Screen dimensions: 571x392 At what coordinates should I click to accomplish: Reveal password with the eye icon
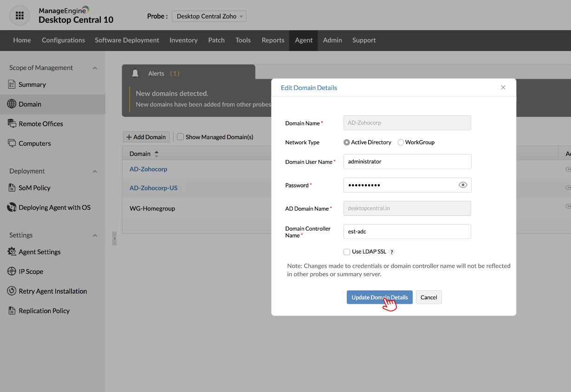463,185
